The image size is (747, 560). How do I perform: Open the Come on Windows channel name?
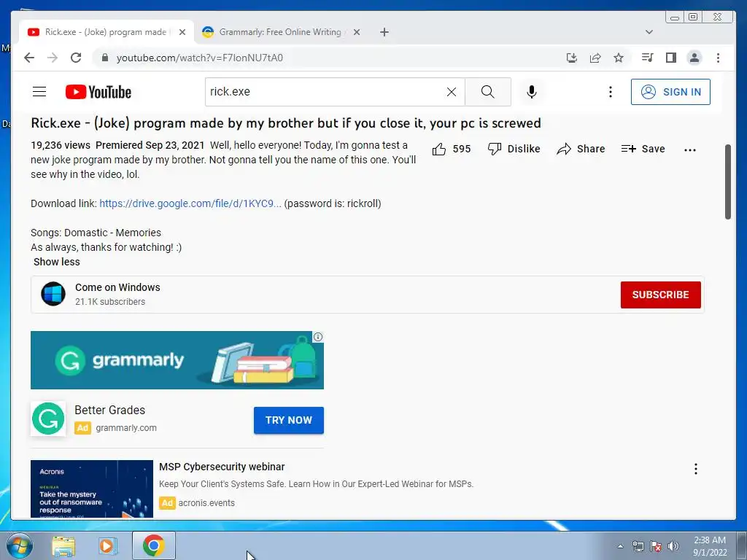tap(117, 287)
